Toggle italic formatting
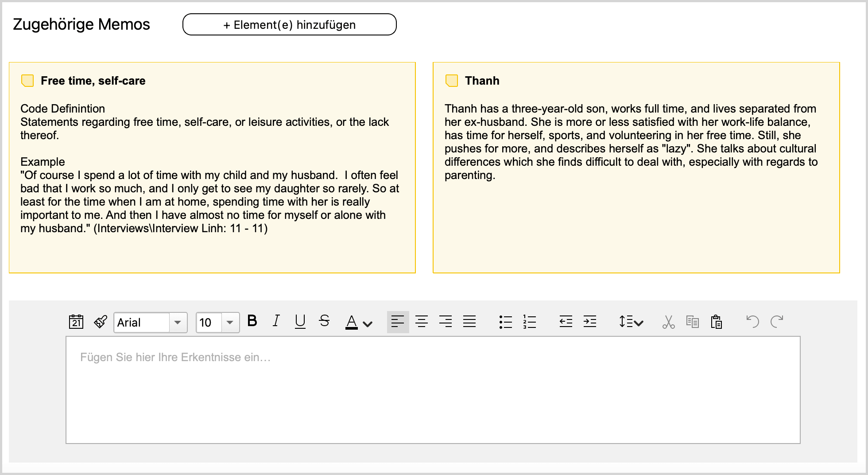The width and height of the screenshot is (868, 475). (276, 321)
